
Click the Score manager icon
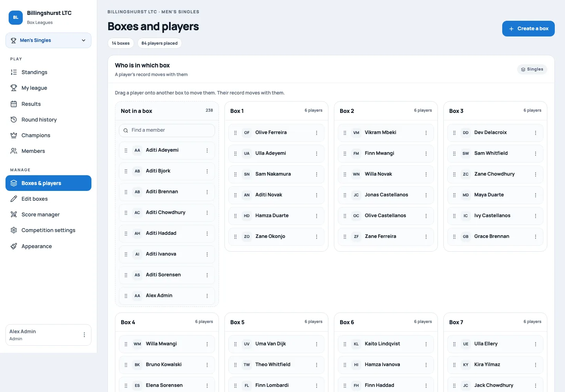[14, 214]
